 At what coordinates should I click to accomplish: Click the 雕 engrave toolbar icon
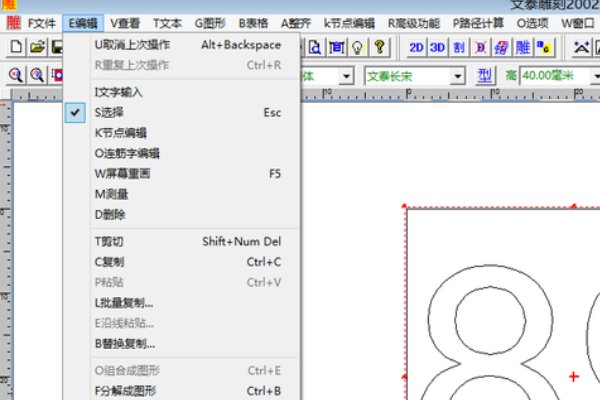coord(523,47)
